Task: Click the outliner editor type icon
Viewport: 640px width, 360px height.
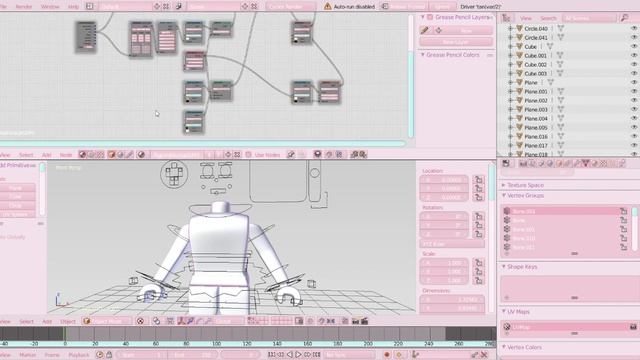Action: pyautogui.click(x=507, y=18)
